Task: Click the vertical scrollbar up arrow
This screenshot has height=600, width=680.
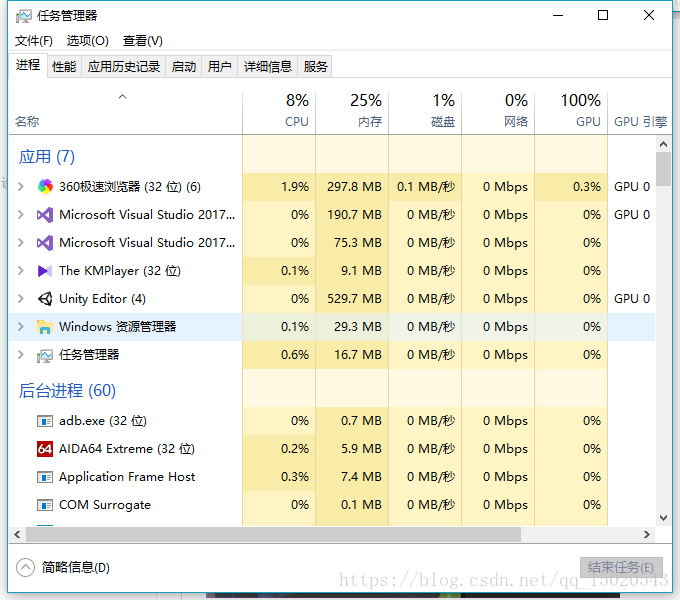Action: [663, 144]
